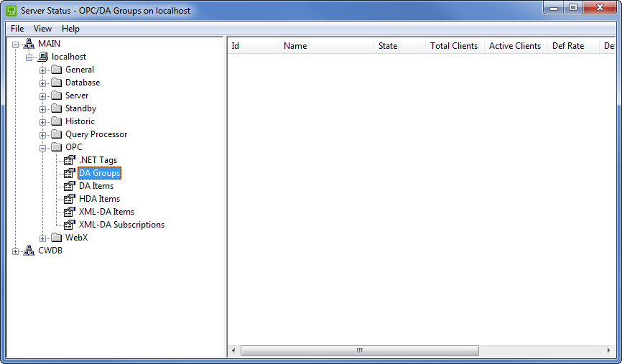The width and height of the screenshot is (622, 364).
Task: Click the scroll right arrow
Action: coord(608,351)
